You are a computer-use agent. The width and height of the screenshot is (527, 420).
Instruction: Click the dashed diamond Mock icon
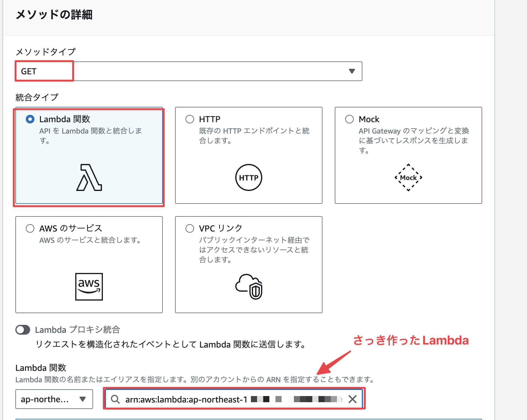(x=408, y=177)
